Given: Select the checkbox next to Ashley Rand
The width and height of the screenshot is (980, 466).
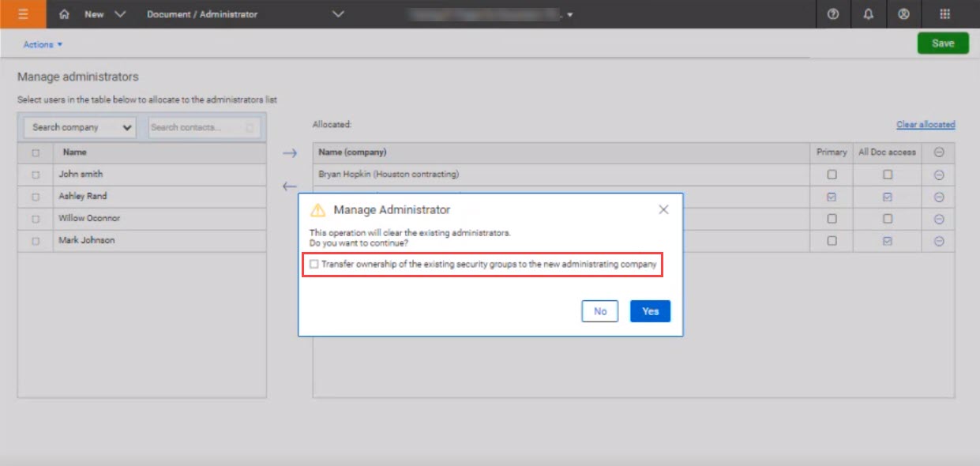Looking at the screenshot, I should click(x=36, y=197).
